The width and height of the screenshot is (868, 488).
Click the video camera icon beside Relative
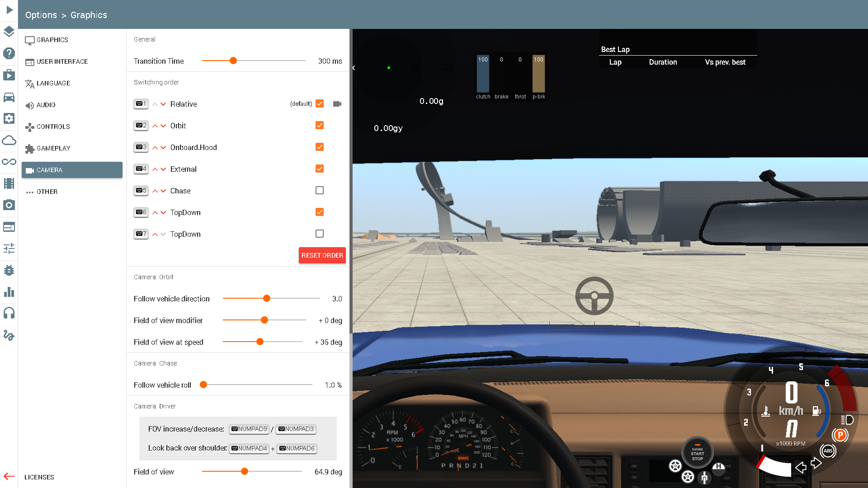click(337, 104)
